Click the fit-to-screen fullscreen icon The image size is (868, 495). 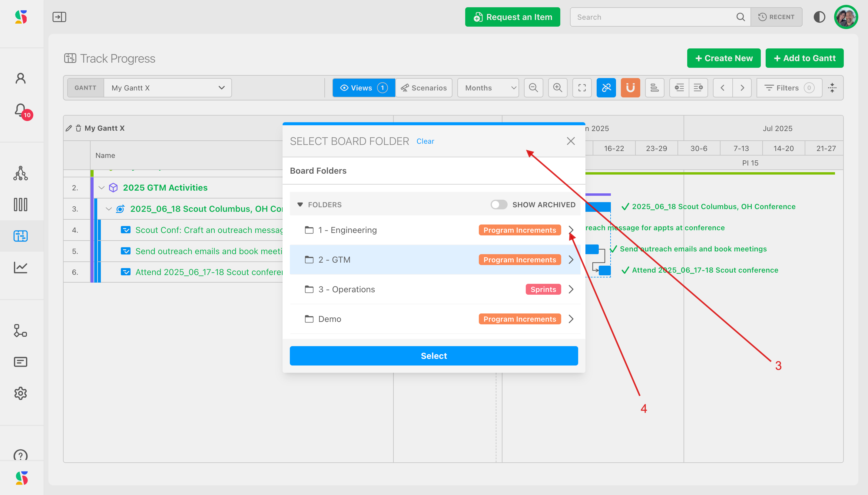[x=582, y=88]
